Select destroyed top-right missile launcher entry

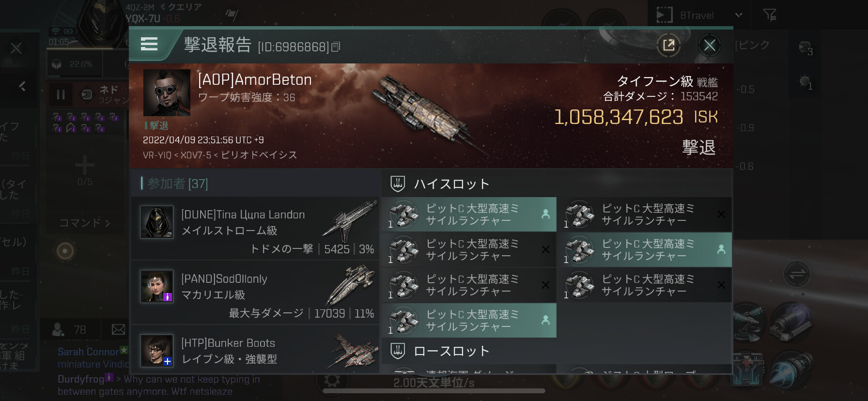645,214
